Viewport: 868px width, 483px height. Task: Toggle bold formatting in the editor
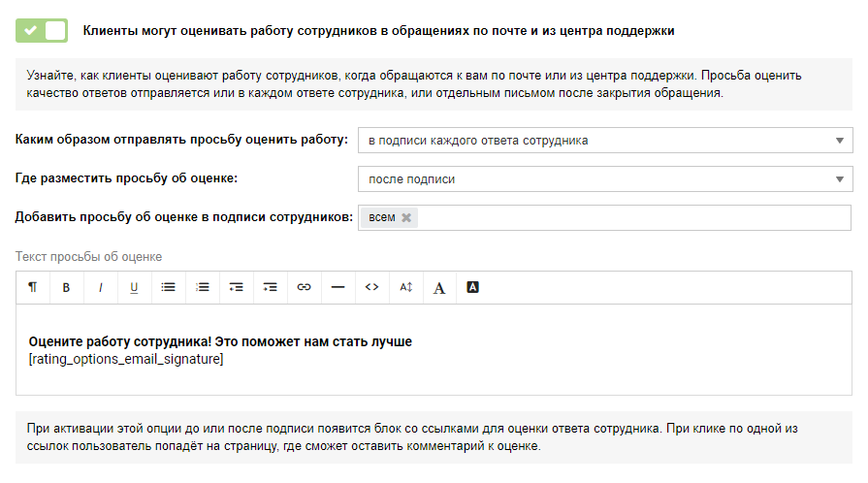click(x=66, y=287)
